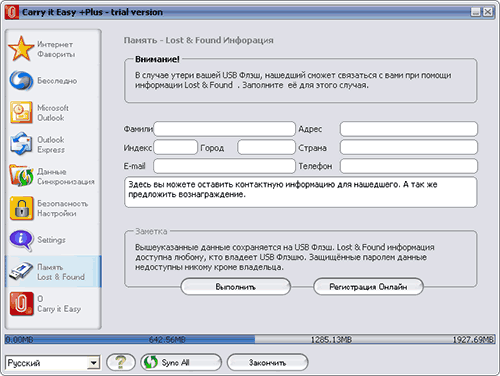Switch to Outlook Express section
The width and height of the screenshot is (500, 376).
pyautogui.click(x=51, y=145)
